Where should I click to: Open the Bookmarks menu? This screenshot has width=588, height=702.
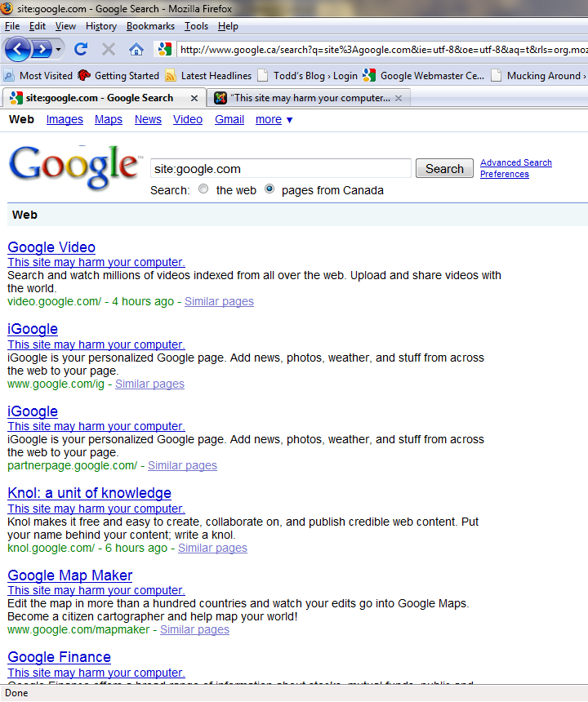tap(150, 26)
